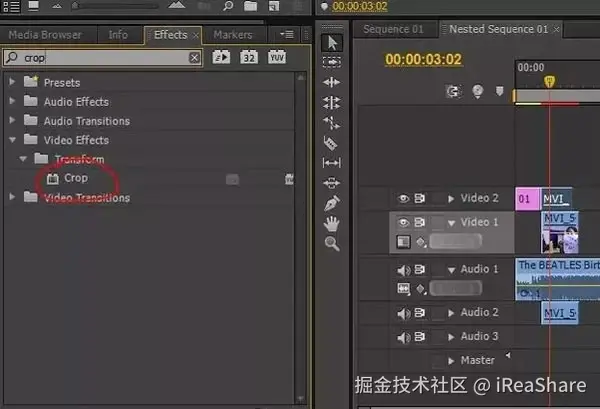Viewport: 600px width, 409px height.
Task: Open Effects panel flyout menu
Action: 287,35
